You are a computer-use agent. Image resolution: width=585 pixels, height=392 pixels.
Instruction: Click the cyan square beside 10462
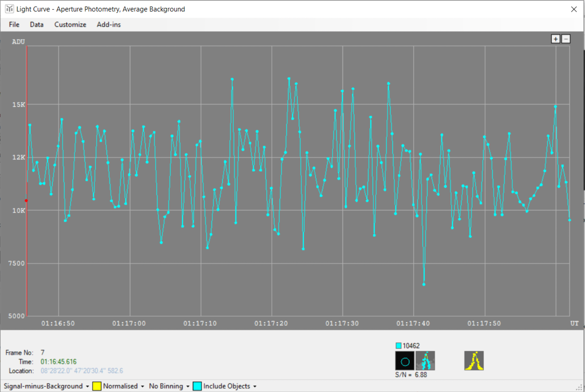click(398, 346)
